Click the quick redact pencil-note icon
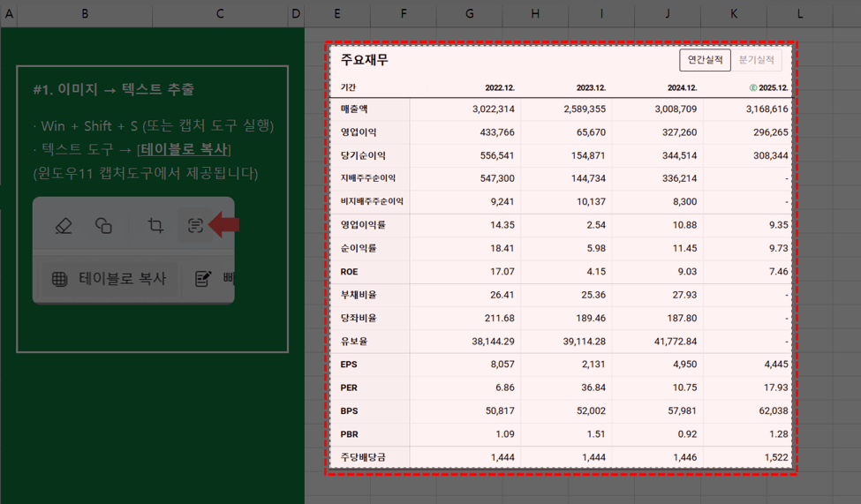The height and width of the screenshot is (504, 861). [x=203, y=278]
